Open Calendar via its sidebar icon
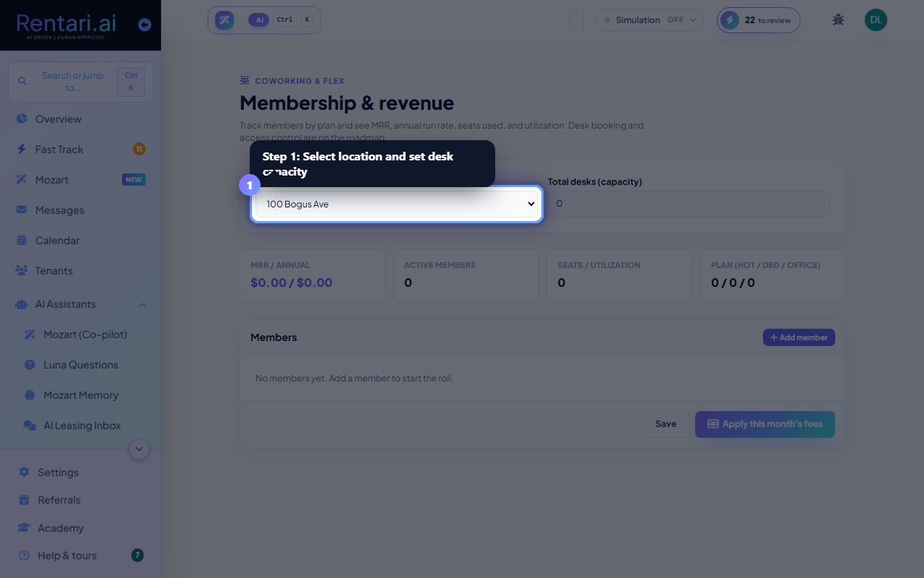Viewport: 924px width, 578px height. pyautogui.click(x=22, y=241)
